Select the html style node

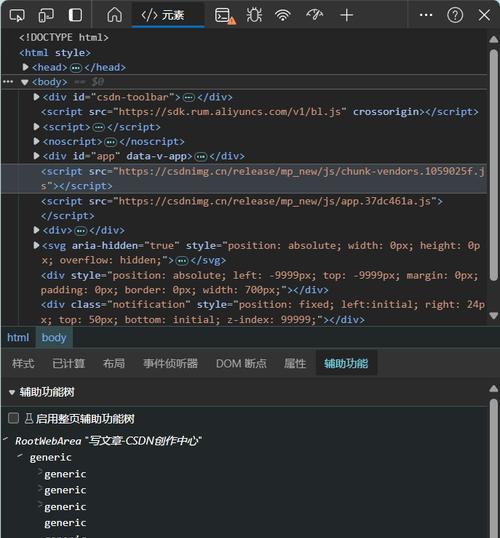55,53
